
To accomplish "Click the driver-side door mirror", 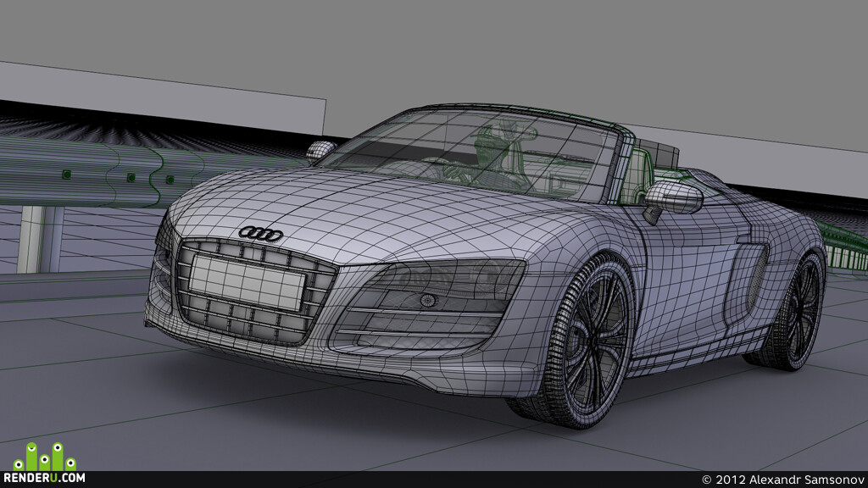I will [x=674, y=198].
